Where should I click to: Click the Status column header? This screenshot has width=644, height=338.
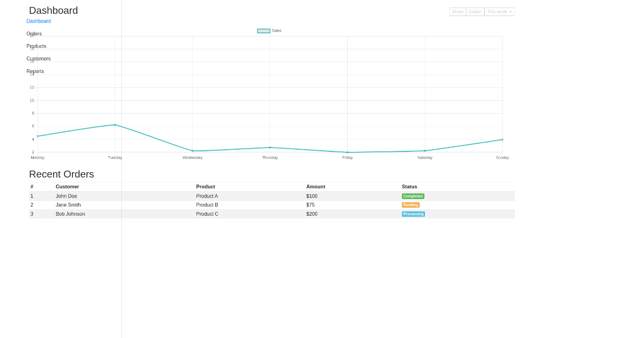409,187
